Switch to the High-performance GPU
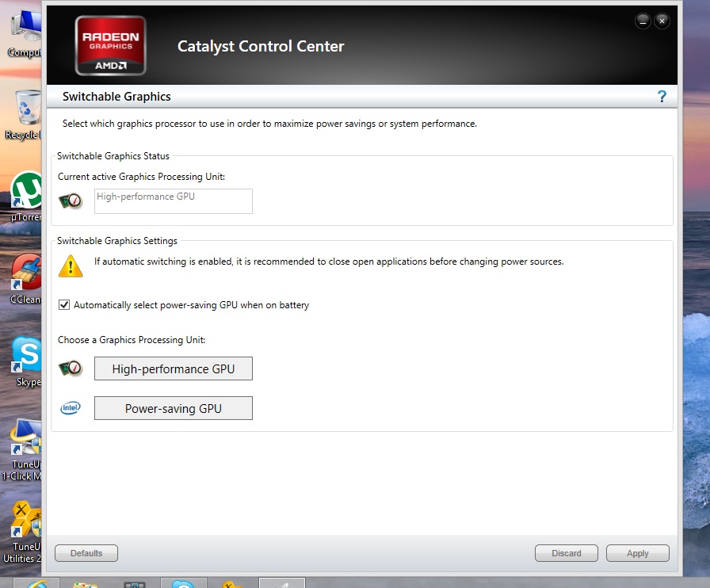 tap(174, 368)
